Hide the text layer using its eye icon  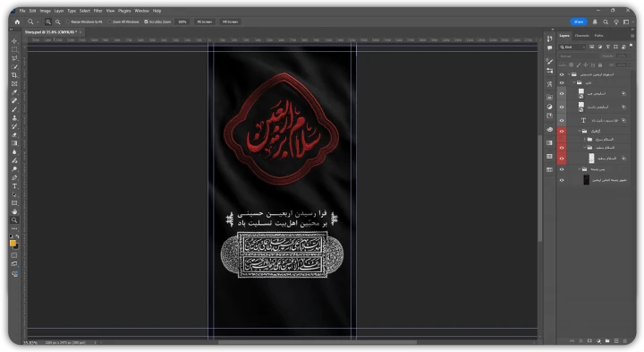click(x=562, y=121)
